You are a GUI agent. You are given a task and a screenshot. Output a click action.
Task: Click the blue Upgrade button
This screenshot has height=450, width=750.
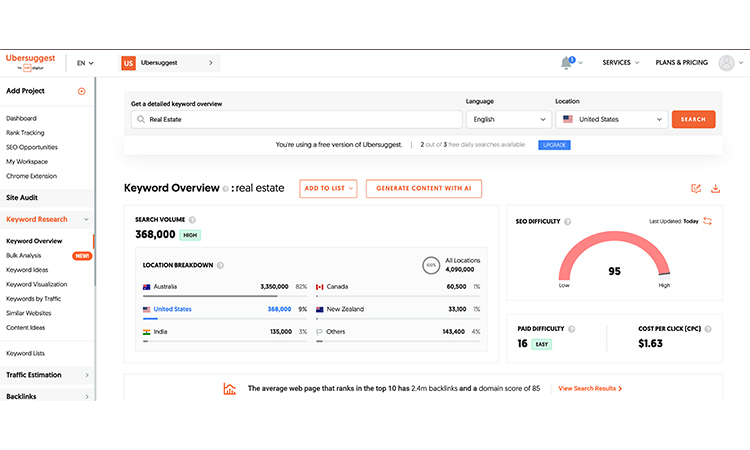pos(554,145)
